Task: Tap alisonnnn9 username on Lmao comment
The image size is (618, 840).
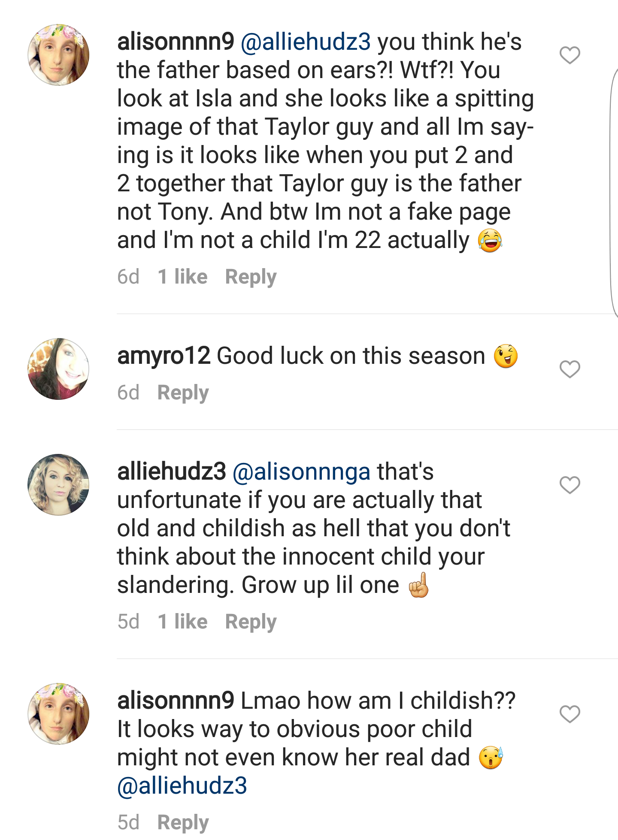Action: pos(176,701)
